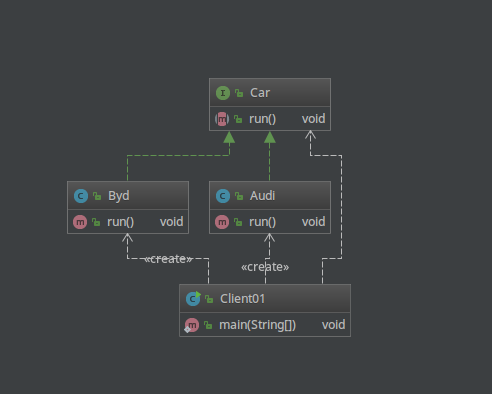The width and height of the screenshot is (492, 394).
Task: Click the void return type in Car
Action: click(x=314, y=119)
